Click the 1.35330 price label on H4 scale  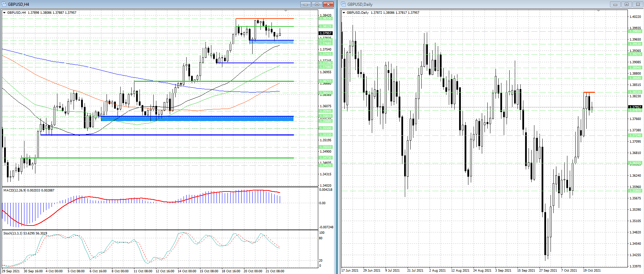326,135
